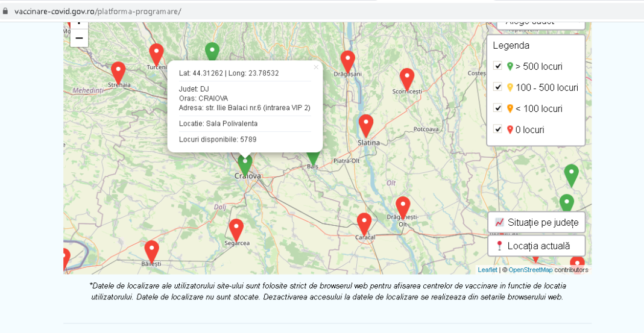Toggle the '0 locuri' legend checkbox

pyautogui.click(x=498, y=129)
